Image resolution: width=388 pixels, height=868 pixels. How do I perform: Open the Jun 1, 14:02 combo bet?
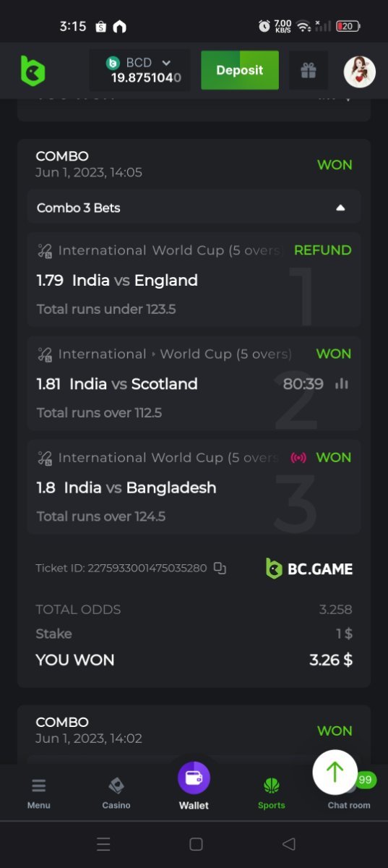point(194,731)
